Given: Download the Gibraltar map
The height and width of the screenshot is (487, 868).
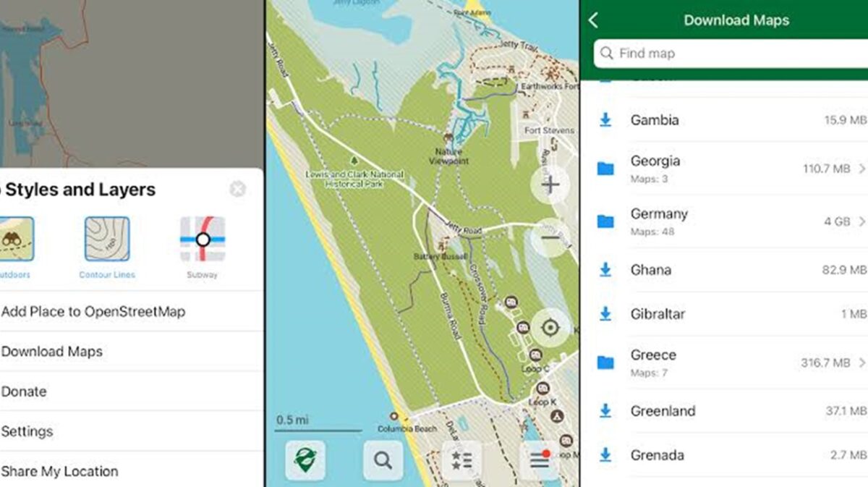Looking at the screenshot, I should [605, 314].
